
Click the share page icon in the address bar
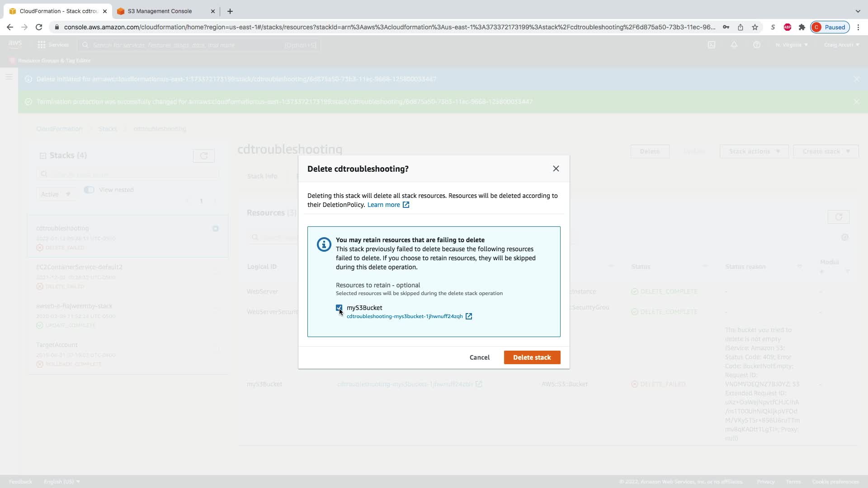pyautogui.click(x=741, y=27)
